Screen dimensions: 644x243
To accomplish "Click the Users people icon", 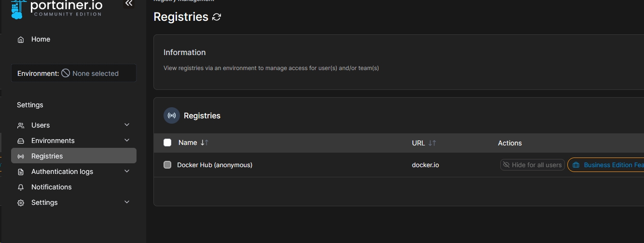I will pyautogui.click(x=21, y=126).
